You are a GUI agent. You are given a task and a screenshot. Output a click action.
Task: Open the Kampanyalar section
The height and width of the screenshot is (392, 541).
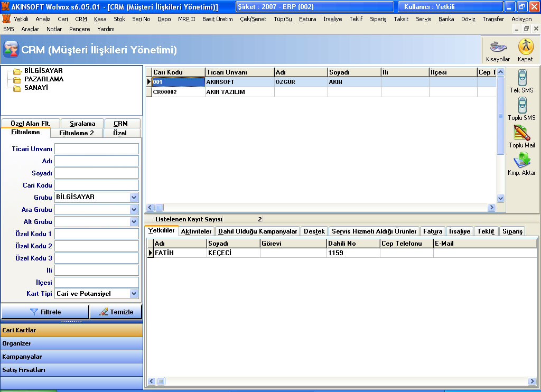[x=71, y=357]
